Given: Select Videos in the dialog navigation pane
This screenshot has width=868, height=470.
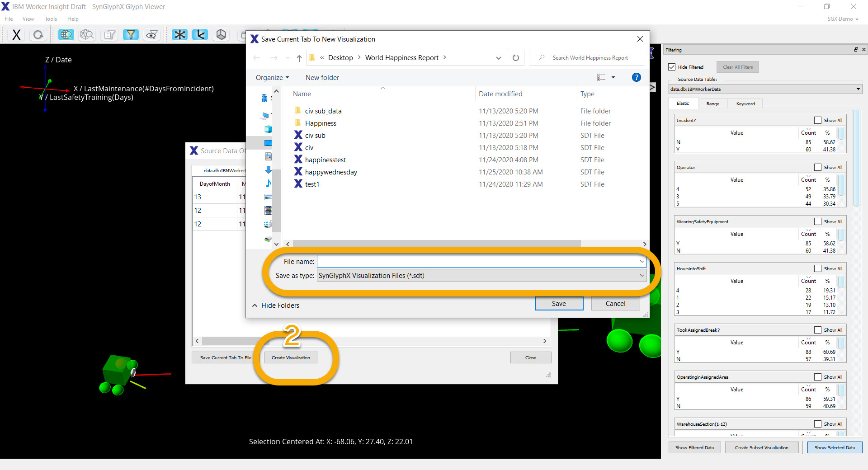Looking at the screenshot, I should click(x=268, y=211).
